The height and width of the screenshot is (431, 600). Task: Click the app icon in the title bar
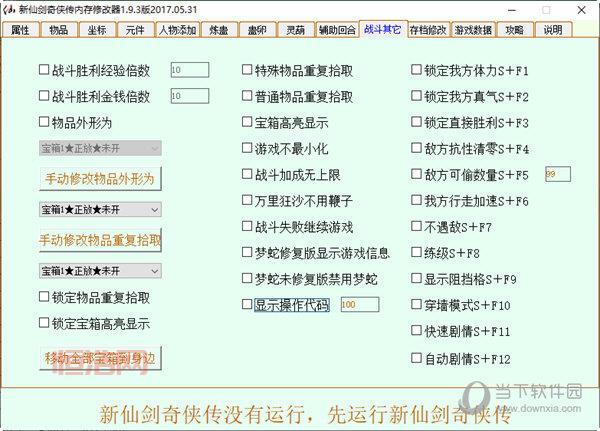(9, 8)
